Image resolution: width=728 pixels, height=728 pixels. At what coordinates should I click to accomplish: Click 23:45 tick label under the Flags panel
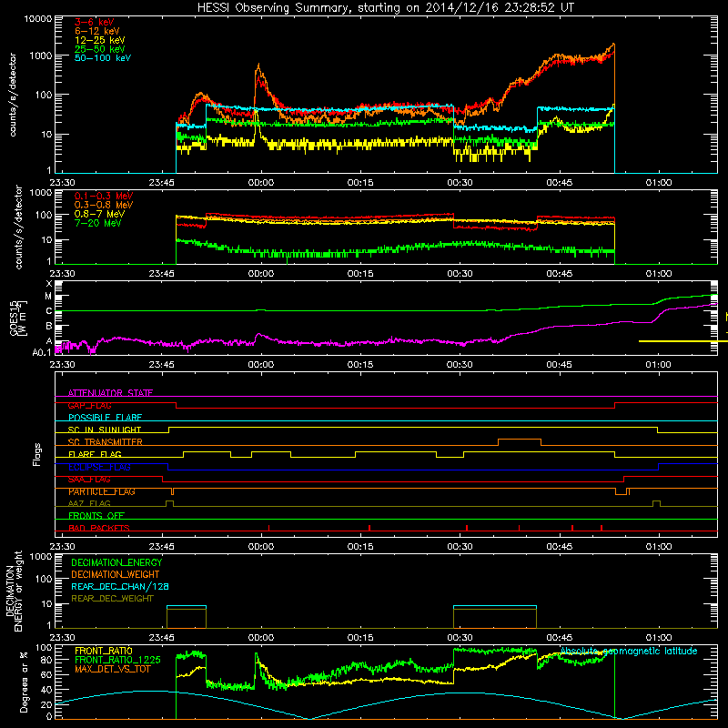click(162, 547)
